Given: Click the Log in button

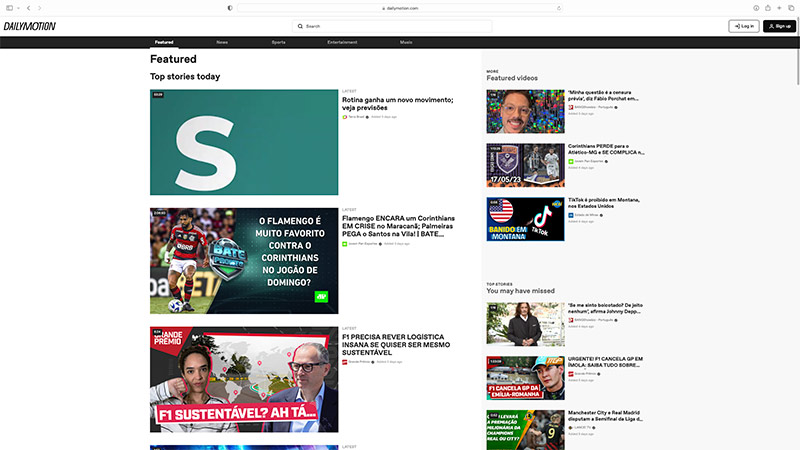Looking at the screenshot, I should 743,26.
